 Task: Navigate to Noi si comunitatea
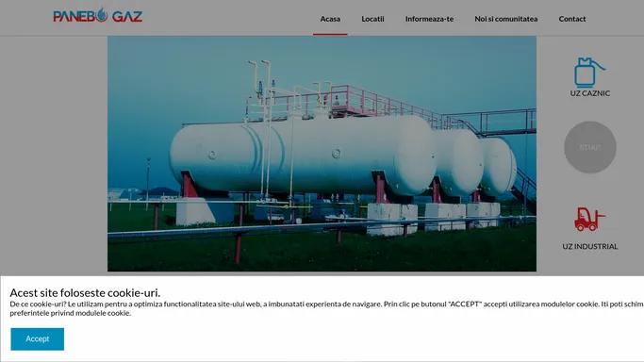(506, 19)
